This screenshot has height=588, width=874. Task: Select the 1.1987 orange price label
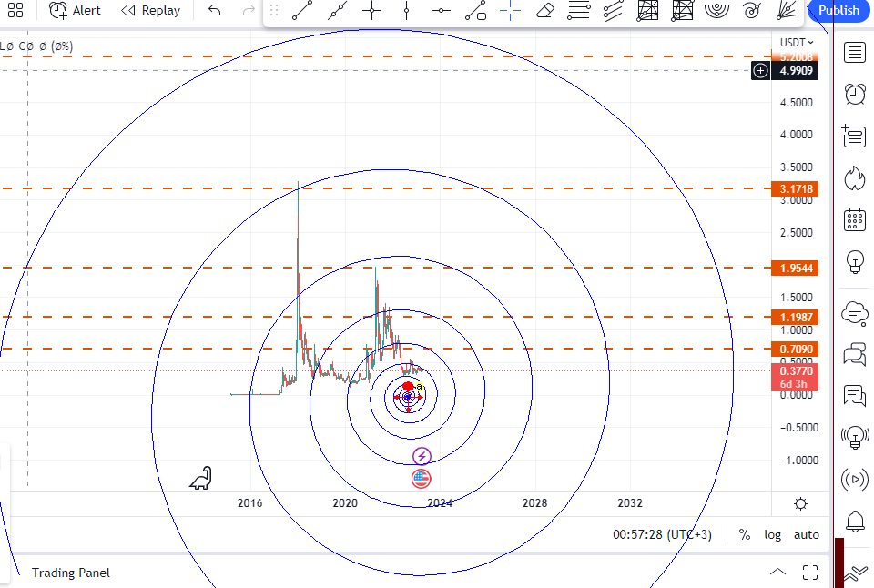click(795, 317)
